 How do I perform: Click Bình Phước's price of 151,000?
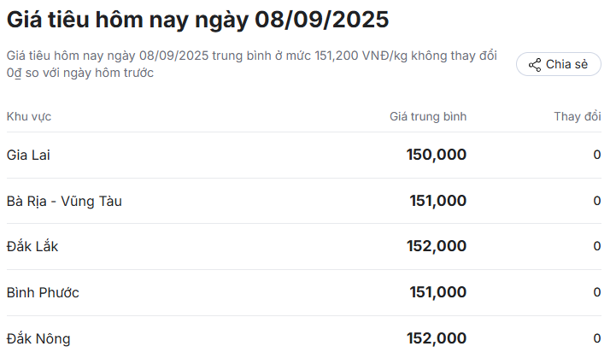[437, 292]
